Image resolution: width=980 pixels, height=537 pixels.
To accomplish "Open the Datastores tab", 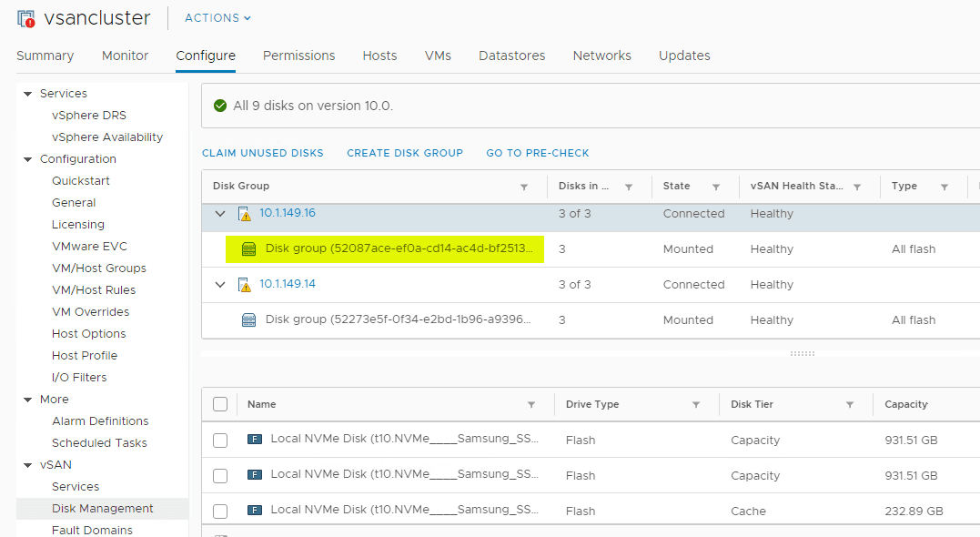I will 512,56.
